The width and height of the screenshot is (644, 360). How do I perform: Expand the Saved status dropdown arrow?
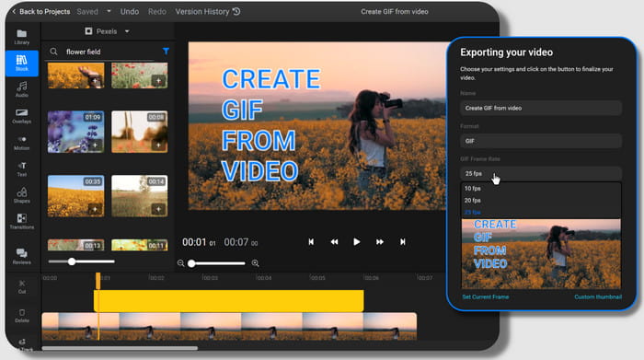point(109,11)
